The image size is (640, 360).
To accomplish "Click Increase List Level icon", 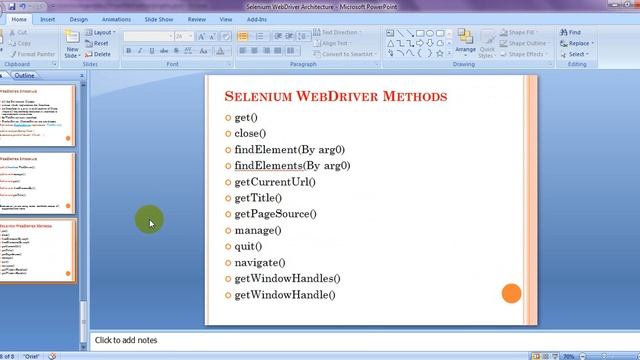I will point(289,37).
